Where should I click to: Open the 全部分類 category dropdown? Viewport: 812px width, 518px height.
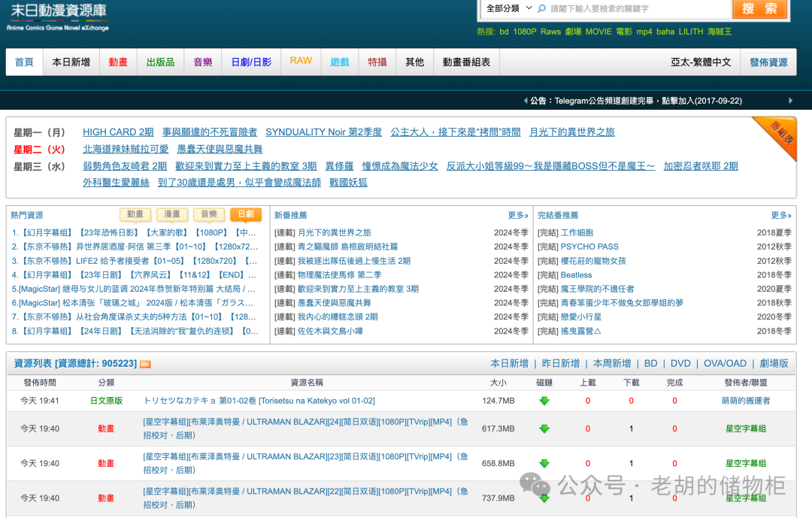pos(509,8)
